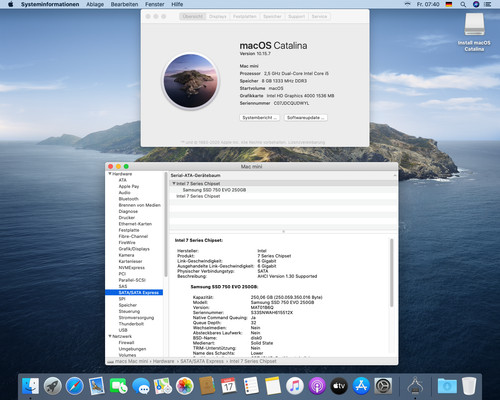Screen dimensions: 500x400
Task: Open the Systeminformationen menu
Action: (50, 4)
